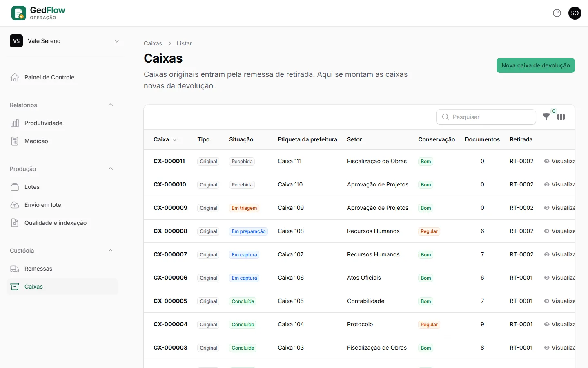Collapse the Produção section
Screen dimensions: 588x368
pos(111,169)
